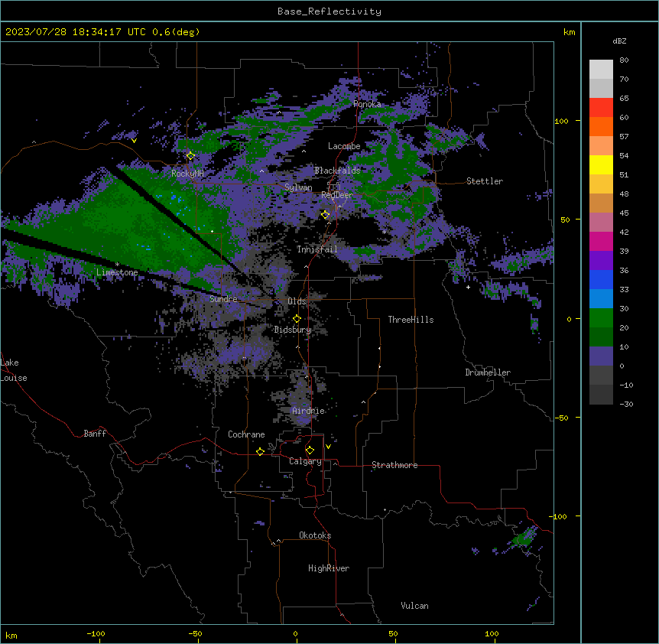Select the yellow 54-51 dBZ legend swatch
This screenshot has height=644, width=659.
coord(601,164)
